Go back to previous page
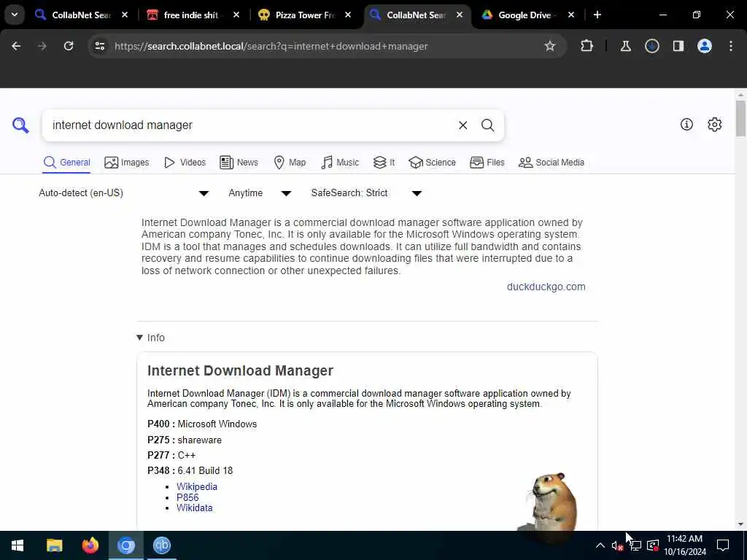Viewport: 747px width, 560px height. pos(16,46)
